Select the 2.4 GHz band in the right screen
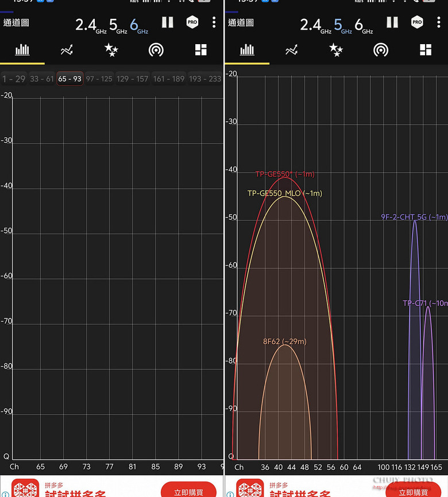 (315, 26)
